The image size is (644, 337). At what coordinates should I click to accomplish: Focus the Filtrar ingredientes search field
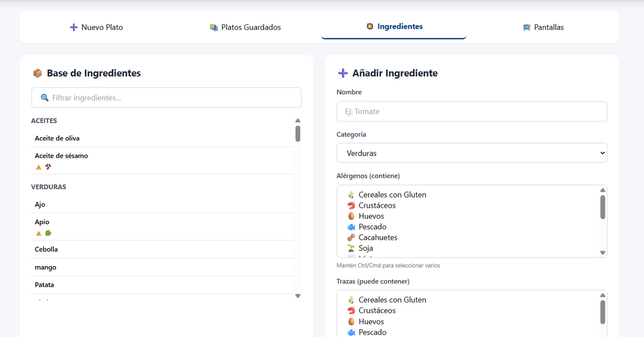click(x=167, y=98)
